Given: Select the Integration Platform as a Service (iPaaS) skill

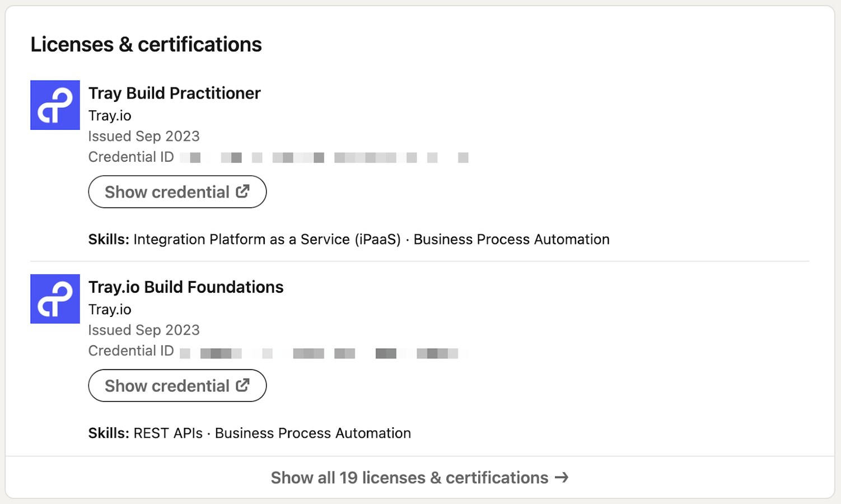Looking at the screenshot, I should click(x=267, y=240).
